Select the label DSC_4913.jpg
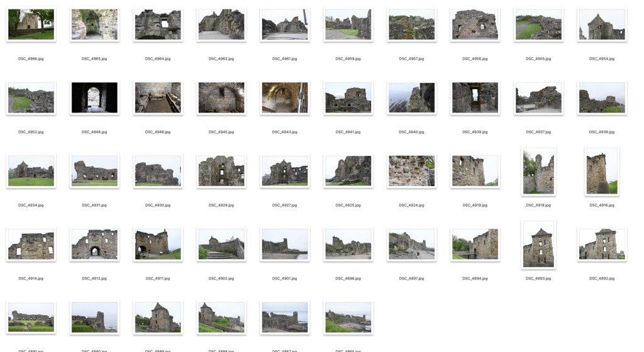The width and height of the screenshot is (644, 352). [x=94, y=278]
